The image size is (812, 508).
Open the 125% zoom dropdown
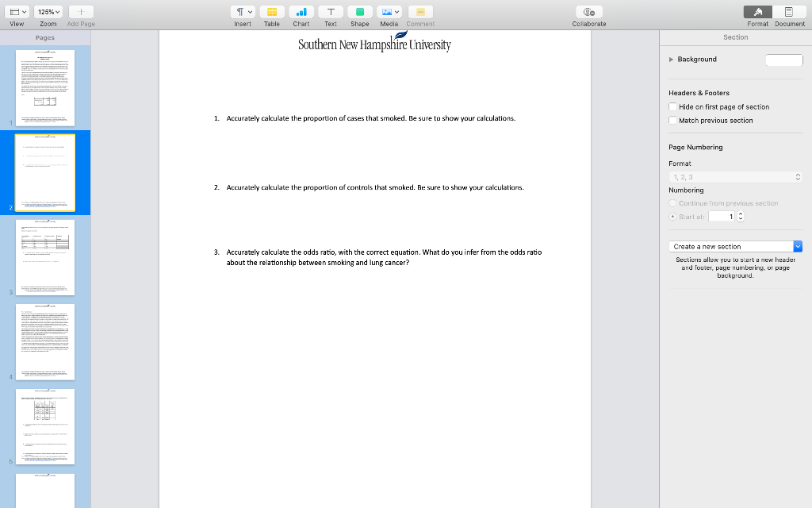48,12
